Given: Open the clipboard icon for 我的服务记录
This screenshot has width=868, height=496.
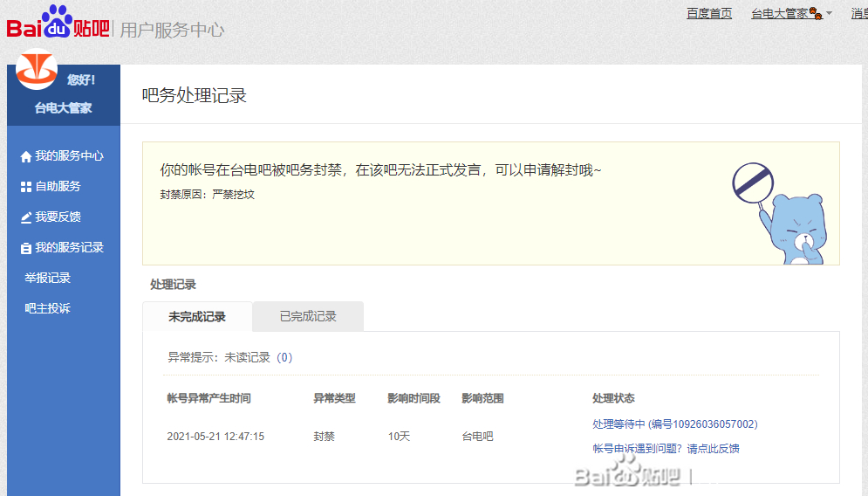Looking at the screenshot, I should pos(25,248).
